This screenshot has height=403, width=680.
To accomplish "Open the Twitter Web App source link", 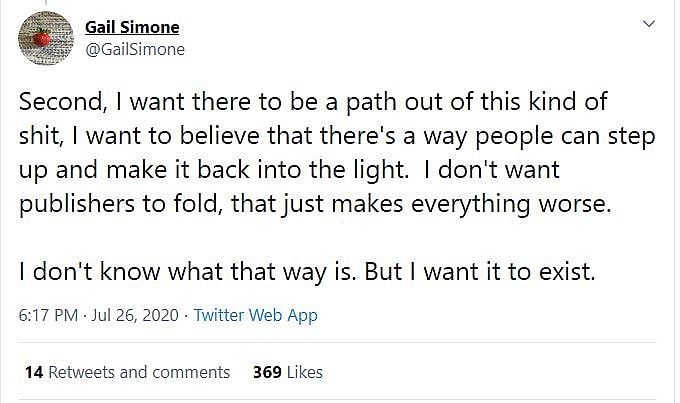I will click(255, 315).
